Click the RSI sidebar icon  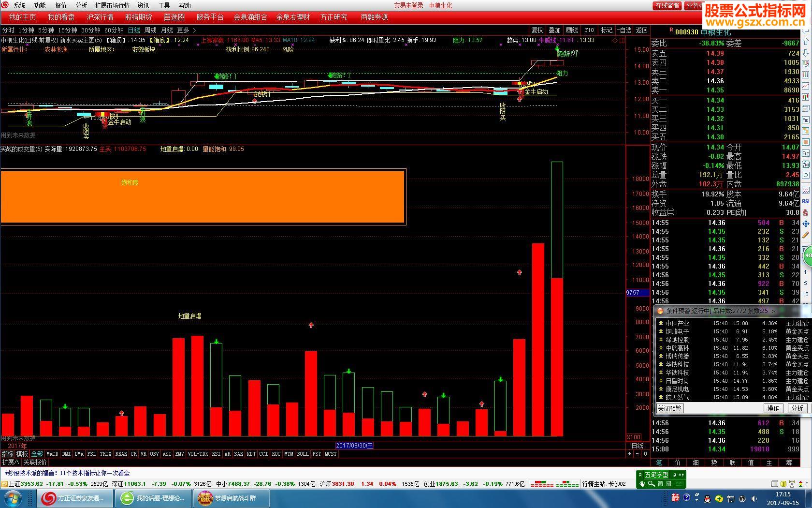806,201
